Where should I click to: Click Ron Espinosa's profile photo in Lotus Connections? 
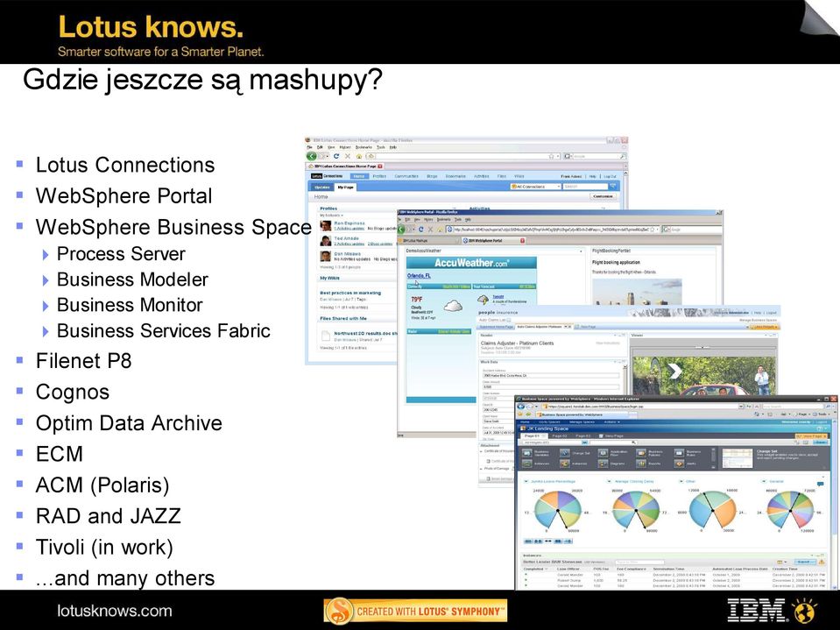tap(325, 225)
